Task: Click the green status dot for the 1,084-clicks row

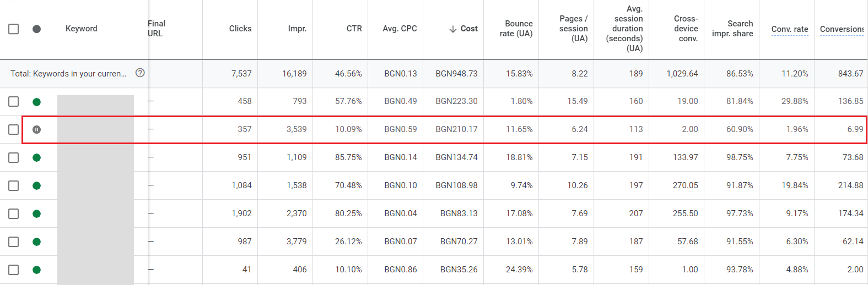Action: tap(36, 186)
